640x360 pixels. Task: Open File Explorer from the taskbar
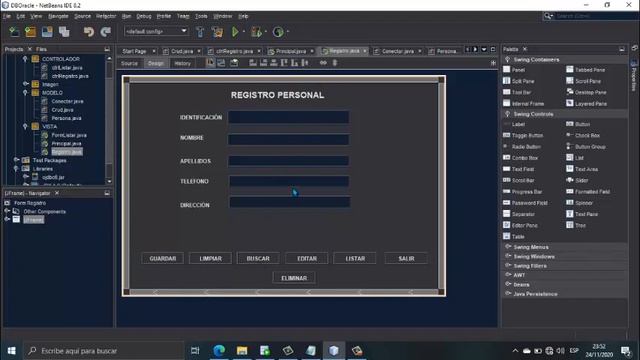[x=242, y=351]
